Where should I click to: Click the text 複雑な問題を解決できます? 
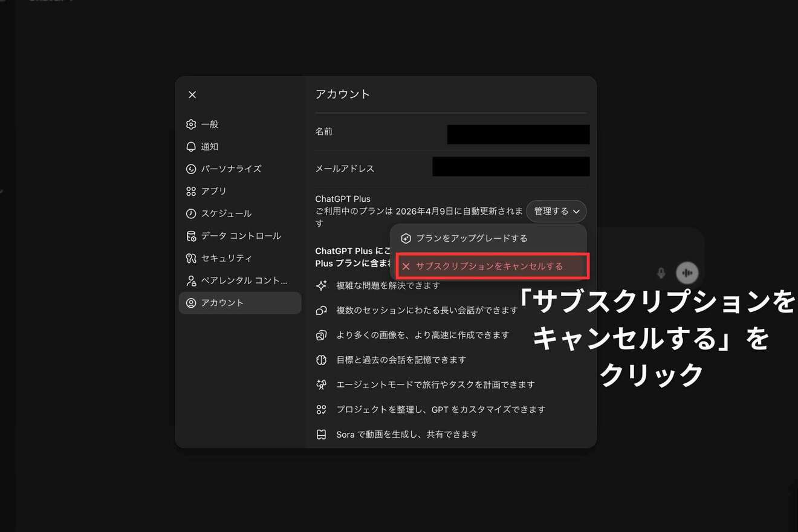(388, 285)
